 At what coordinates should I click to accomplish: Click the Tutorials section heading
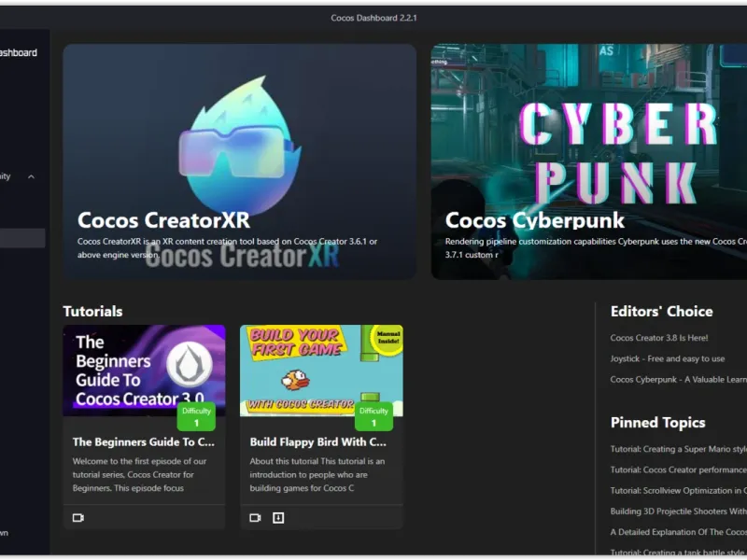pos(92,312)
